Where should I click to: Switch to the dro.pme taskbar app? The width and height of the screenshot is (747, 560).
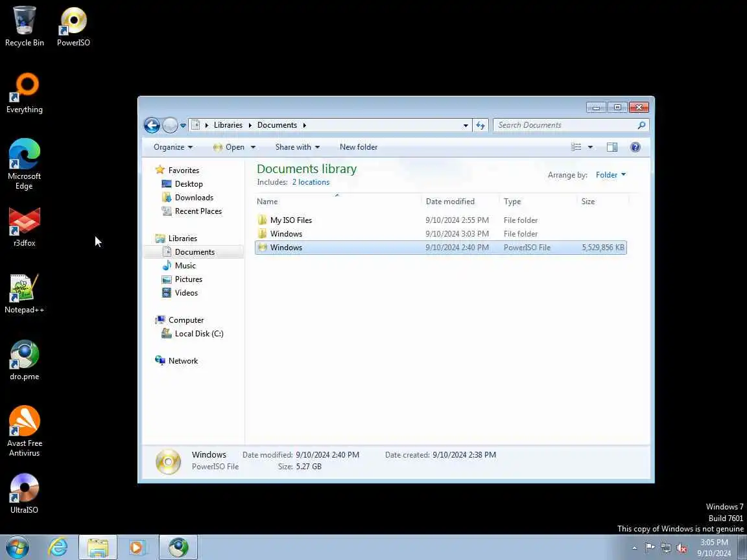click(178, 548)
